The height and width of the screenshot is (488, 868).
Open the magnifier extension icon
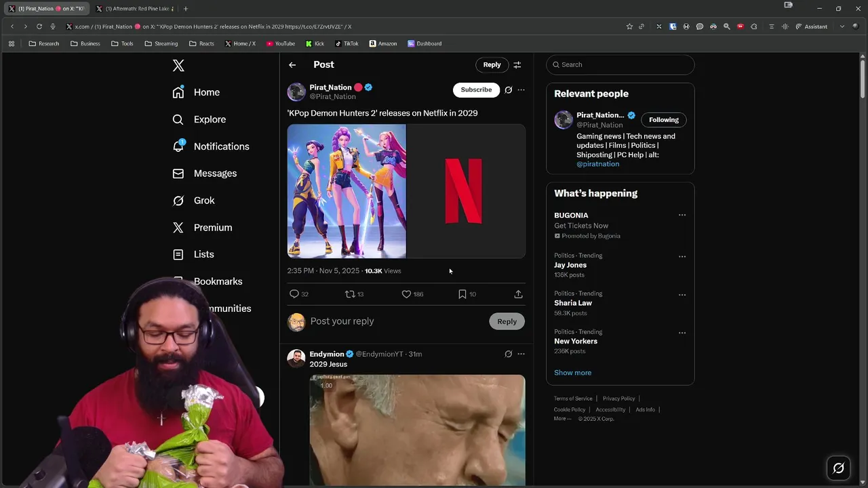(727, 26)
